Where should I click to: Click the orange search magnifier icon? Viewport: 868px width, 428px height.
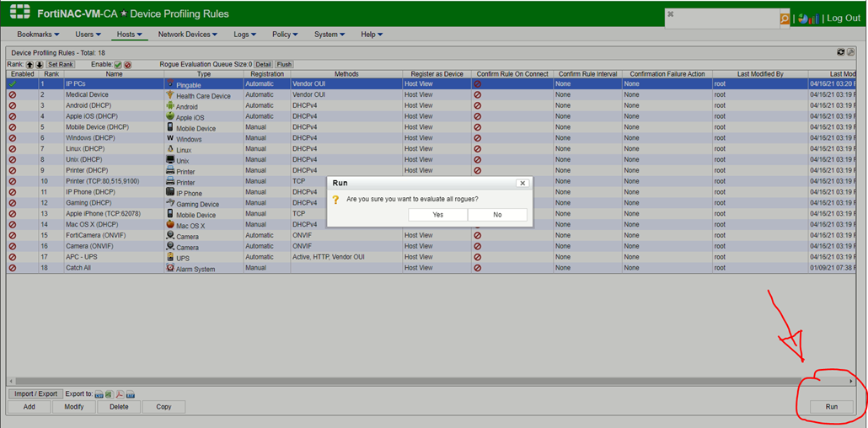pos(785,18)
